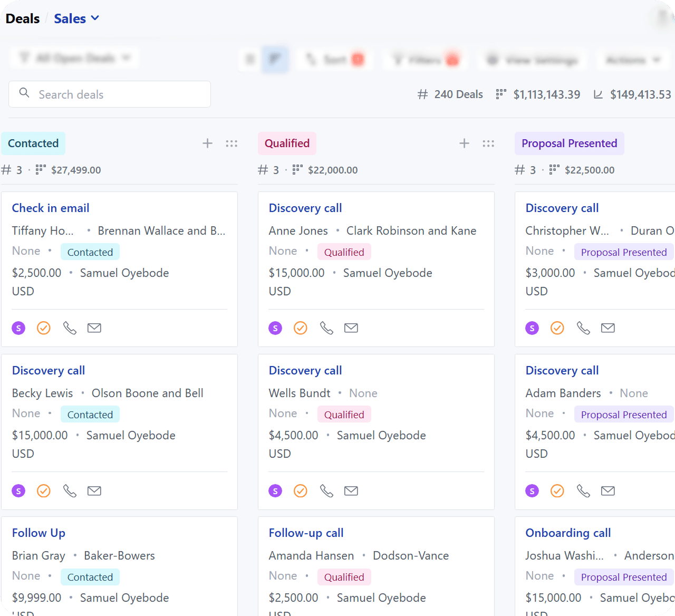Click the phone icon on Check in email card
Viewport: 675px width, 616px height.
click(x=70, y=328)
